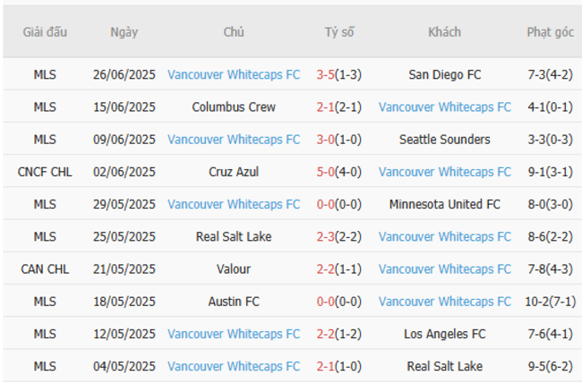
Task: Click the Austin FC team name
Action: 234,302
